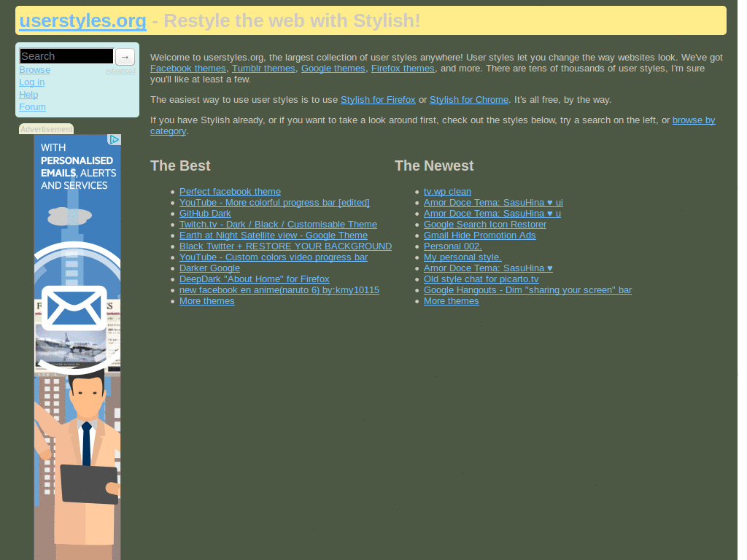Viewport: 747px width, 560px height.
Task: Open Gmail Hide Promotion Ads style
Action: (480, 236)
